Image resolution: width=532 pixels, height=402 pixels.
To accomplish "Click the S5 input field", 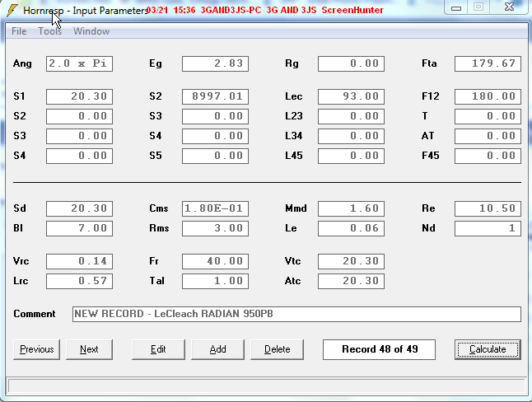I will point(215,156).
